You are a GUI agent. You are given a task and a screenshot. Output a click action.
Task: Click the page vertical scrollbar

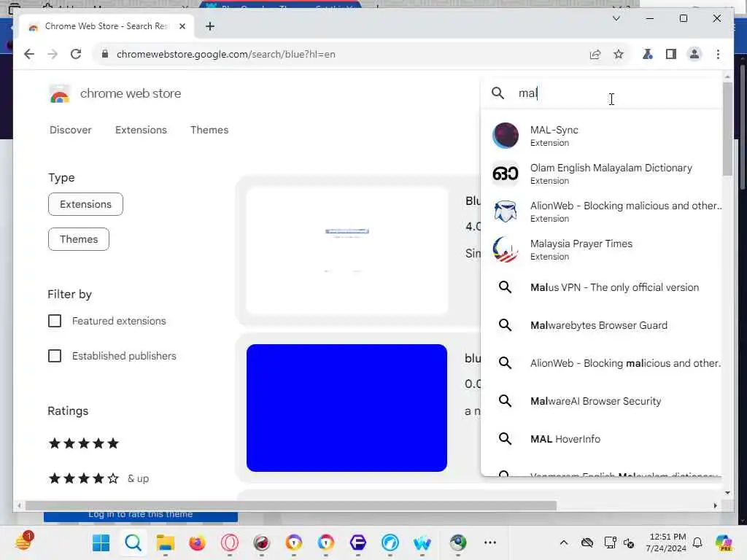pos(727,130)
